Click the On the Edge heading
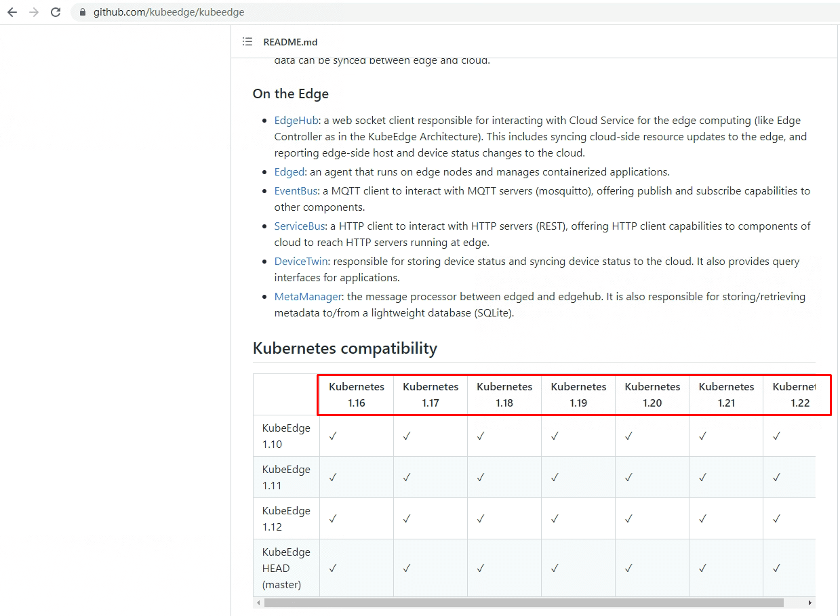Viewport: 840px width, 616px height. click(291, 94)
